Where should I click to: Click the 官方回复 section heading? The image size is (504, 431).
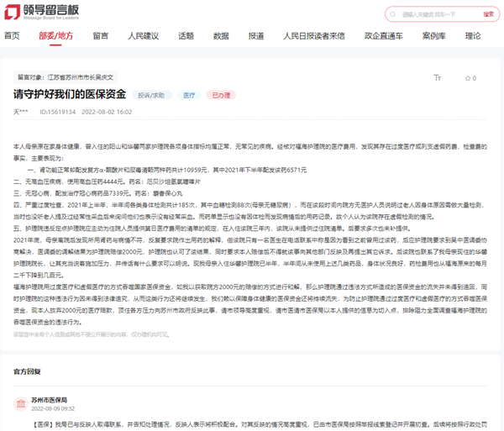pyautogui.click(x=27, y=371)
